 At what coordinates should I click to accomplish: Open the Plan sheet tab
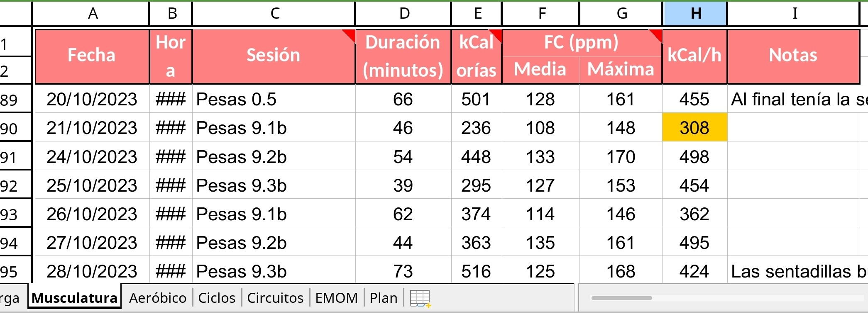click(x=384, y=298)
